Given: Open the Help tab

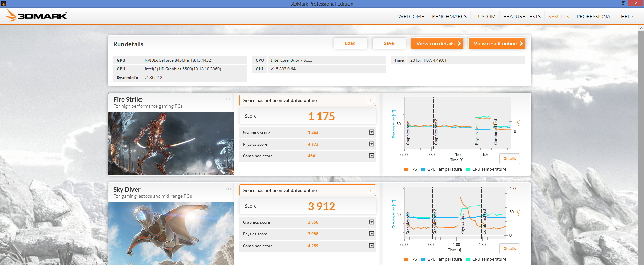Looking at the screenshot, I should pos(627,16).
